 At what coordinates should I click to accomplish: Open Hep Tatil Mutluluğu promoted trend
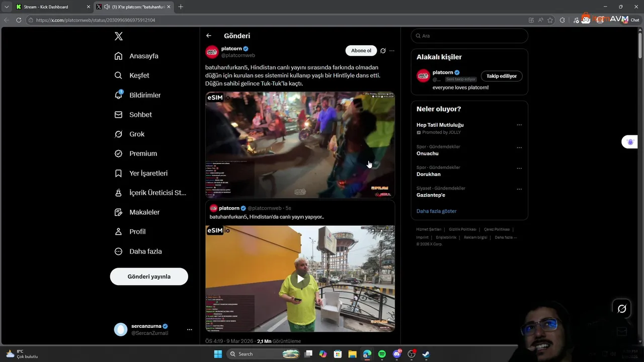tap(440, 125)
